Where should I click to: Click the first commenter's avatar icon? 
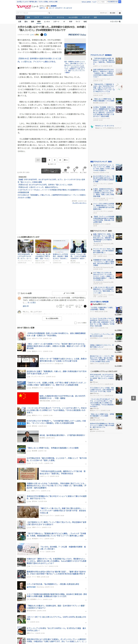coord(19,298)
